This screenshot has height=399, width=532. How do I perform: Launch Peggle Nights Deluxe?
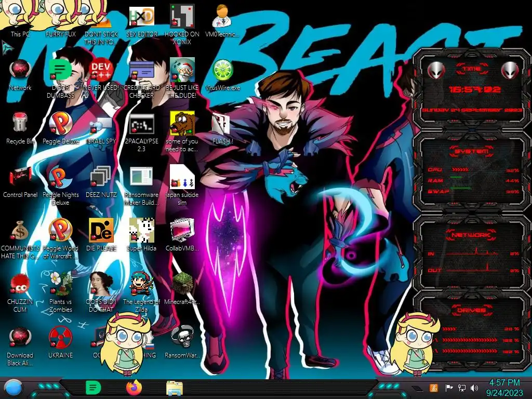[x=60, y=185]
